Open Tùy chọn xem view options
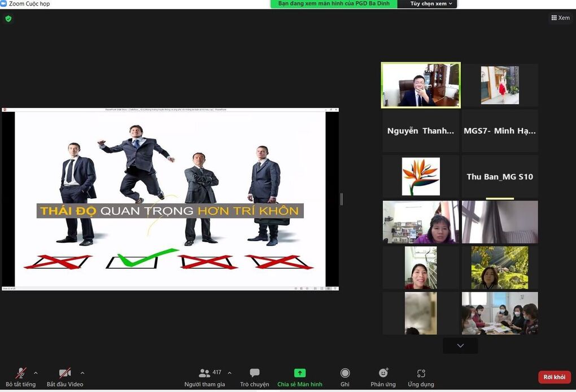This screenshot has height=392, width=576. pos(431,4)
